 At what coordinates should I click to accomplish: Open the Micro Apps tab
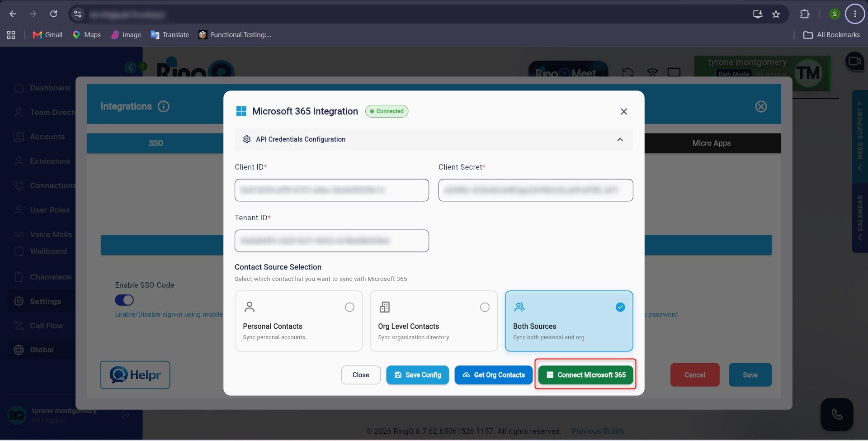[x=712, y=143]
